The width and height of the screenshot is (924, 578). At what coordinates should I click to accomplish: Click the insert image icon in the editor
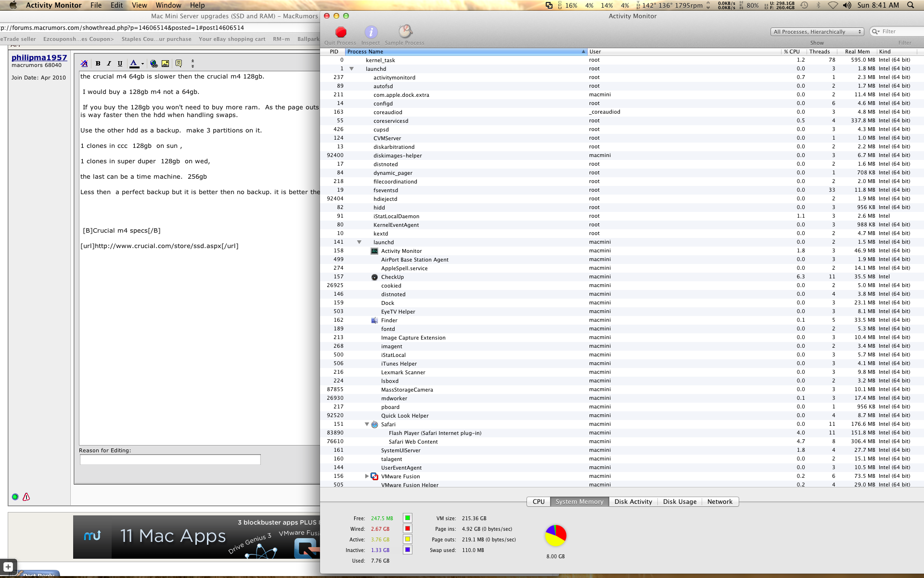(x=166, y=63)
